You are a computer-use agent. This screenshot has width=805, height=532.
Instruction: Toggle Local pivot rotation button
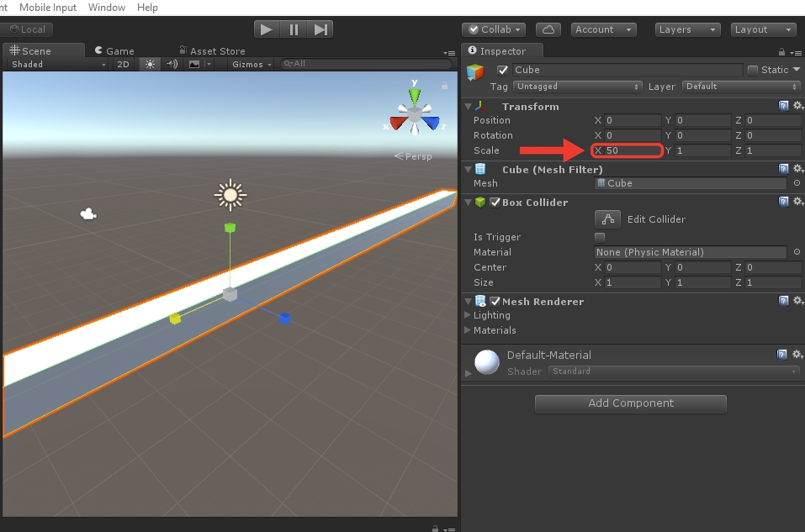click(27, 29)
